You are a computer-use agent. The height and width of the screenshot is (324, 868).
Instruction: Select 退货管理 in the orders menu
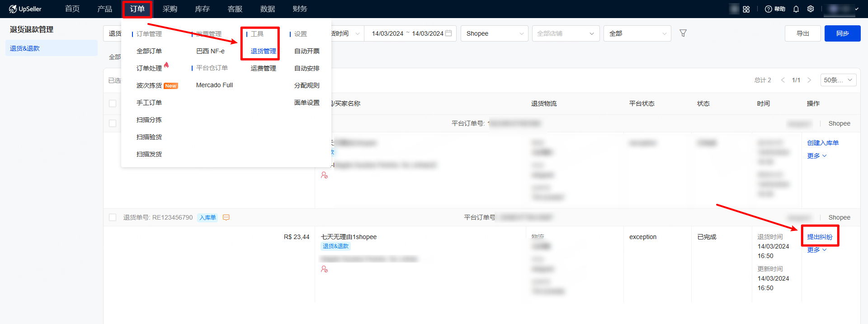click(x=263, y=51)
